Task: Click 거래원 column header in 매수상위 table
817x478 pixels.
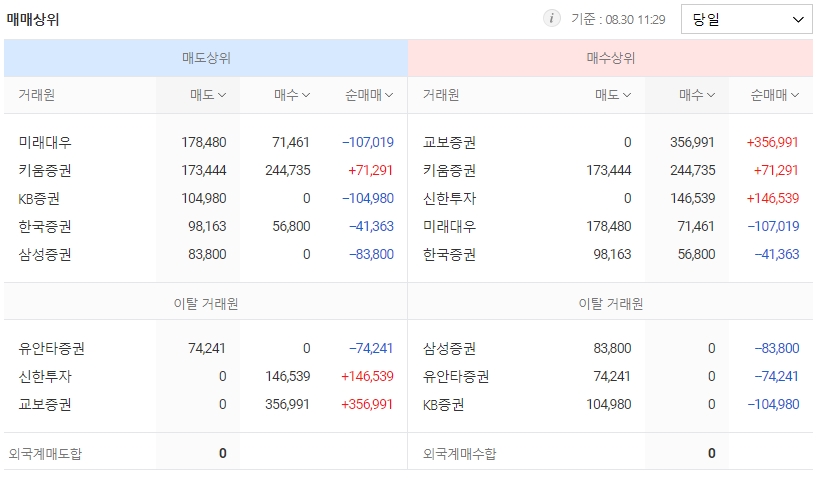Action: point(441,95)
